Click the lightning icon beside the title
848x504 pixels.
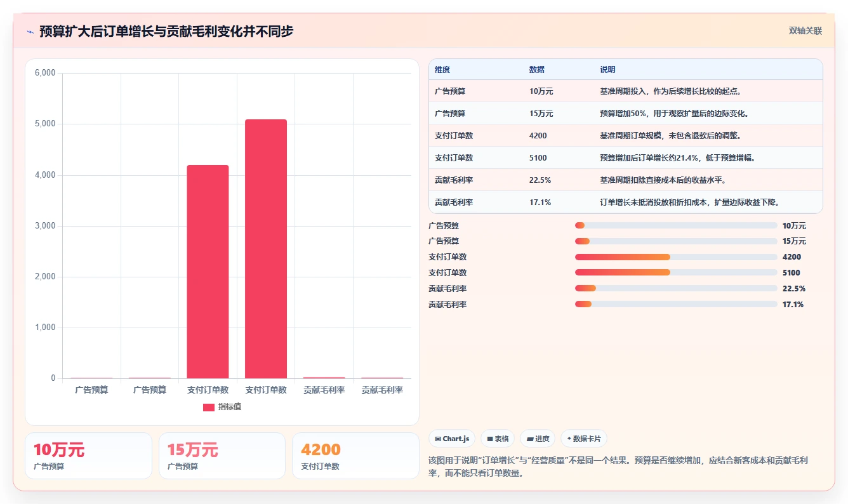tap(30, 31)
